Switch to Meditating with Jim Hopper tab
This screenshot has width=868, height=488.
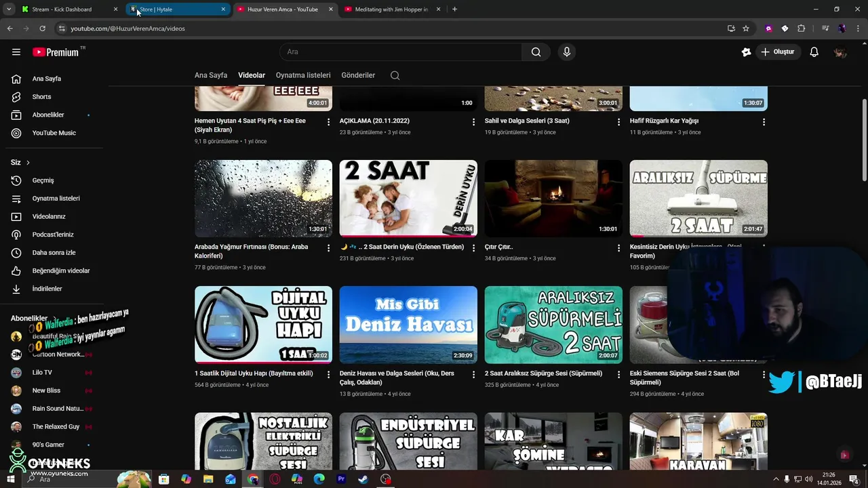[x=393, y=9]
